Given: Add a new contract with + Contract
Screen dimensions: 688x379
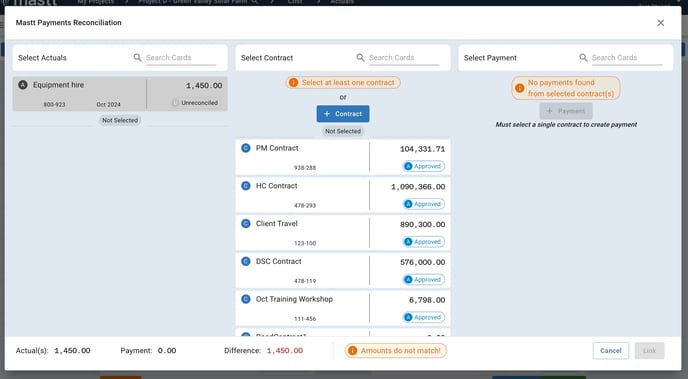Looking at the screenshot, I should [x=343, y=114].
